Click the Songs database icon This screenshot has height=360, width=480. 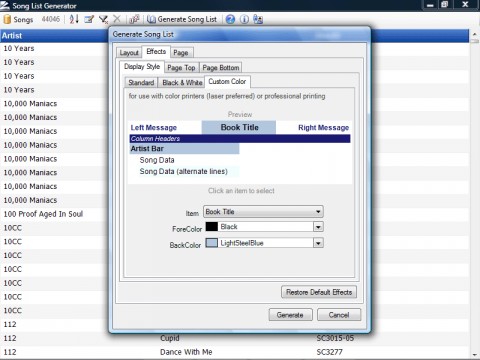click(x=7, y=19)
